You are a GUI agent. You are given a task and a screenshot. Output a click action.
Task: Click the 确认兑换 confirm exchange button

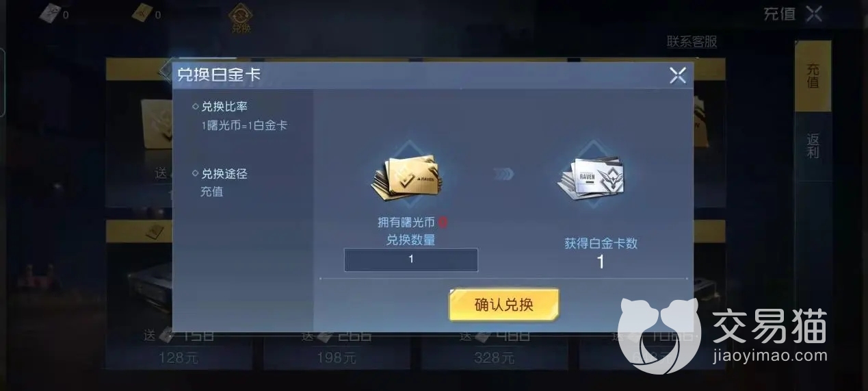coord(503,305)
